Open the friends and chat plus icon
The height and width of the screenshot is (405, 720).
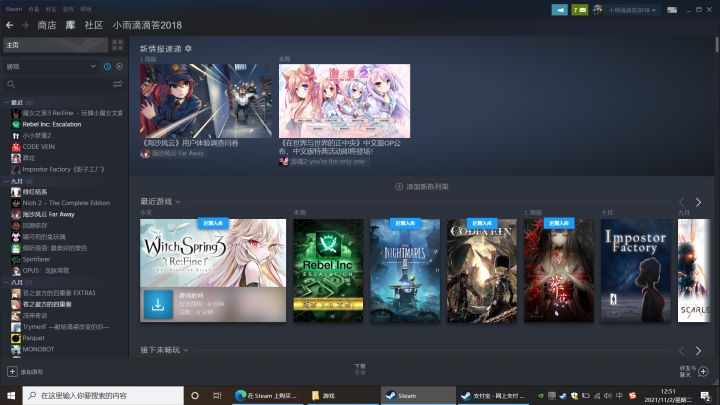point(703,371)
